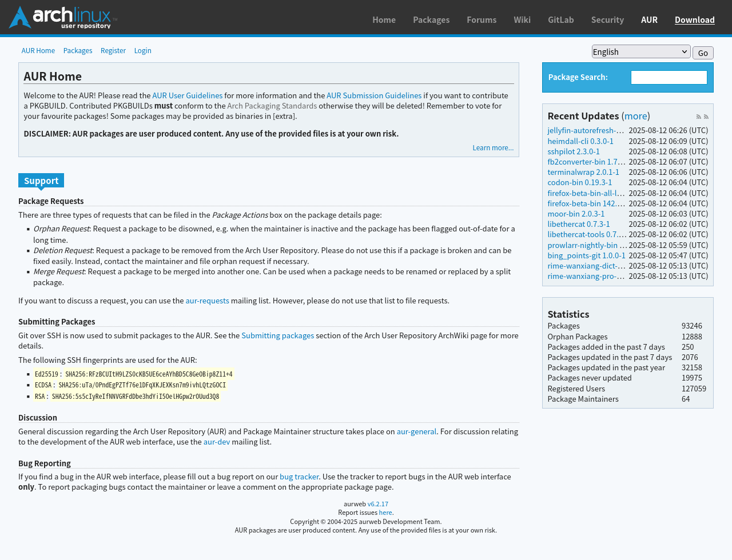Click the Learn more... link

coord(493,148)
